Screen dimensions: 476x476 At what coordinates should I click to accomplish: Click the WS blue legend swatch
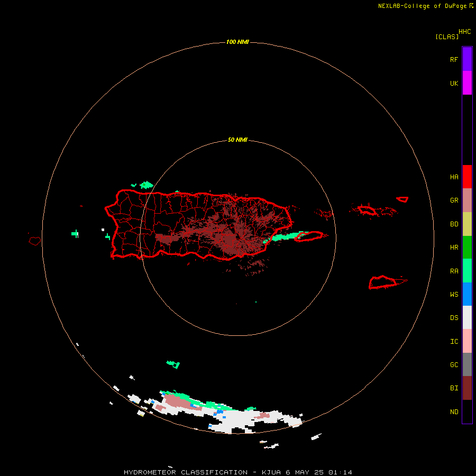[467, 294]
